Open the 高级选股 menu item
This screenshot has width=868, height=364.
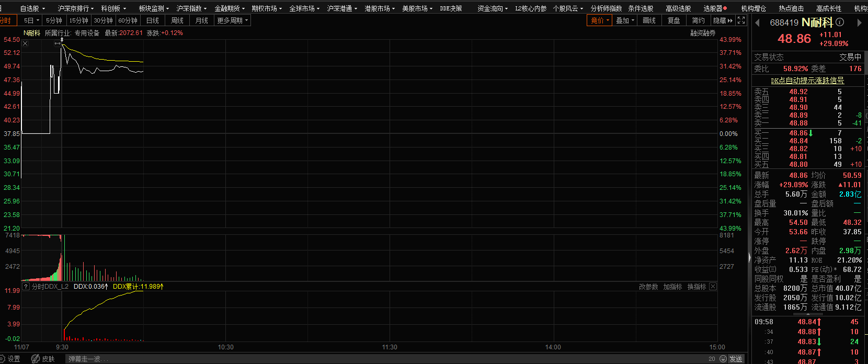pos(678,8)
